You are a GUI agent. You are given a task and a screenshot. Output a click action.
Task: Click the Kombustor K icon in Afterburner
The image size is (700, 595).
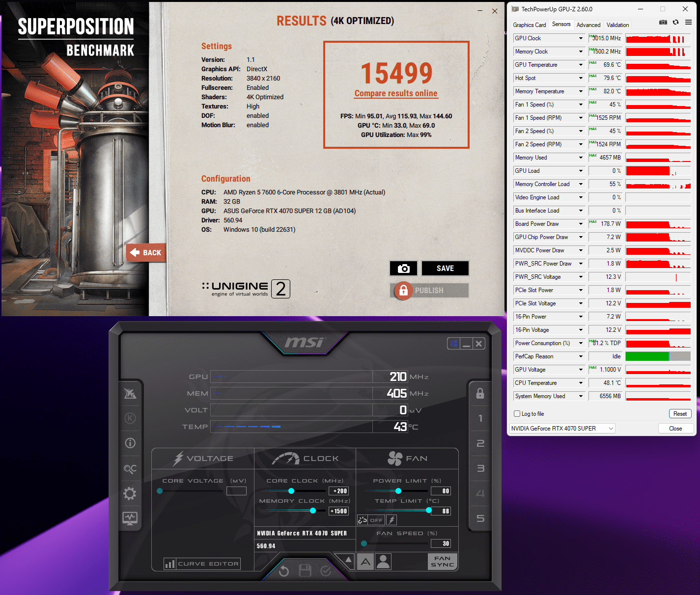pos(130,418)
